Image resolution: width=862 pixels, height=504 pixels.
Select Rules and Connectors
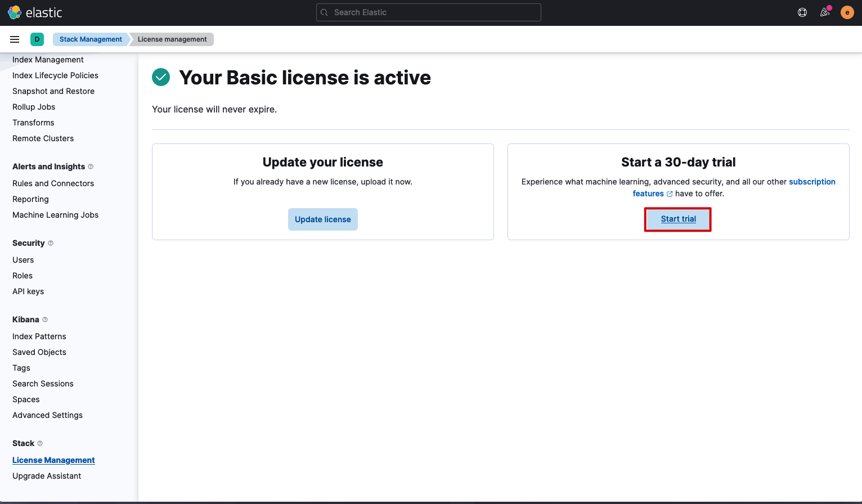[53, 183]
